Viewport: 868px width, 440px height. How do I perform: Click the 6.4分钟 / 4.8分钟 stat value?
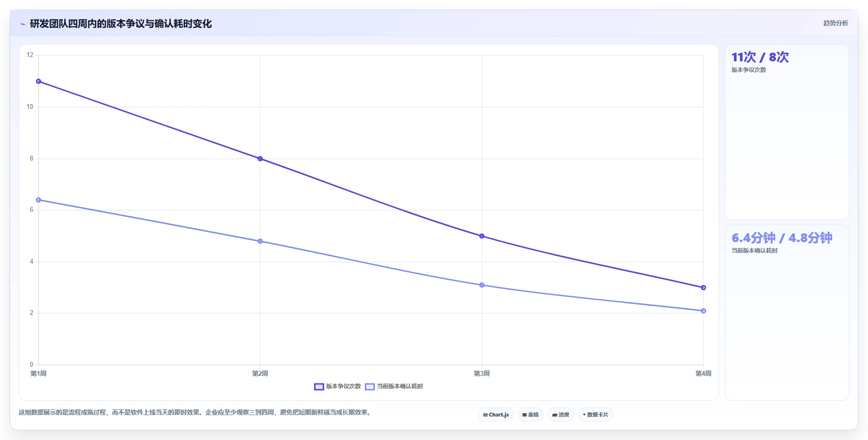coord(782,238)
